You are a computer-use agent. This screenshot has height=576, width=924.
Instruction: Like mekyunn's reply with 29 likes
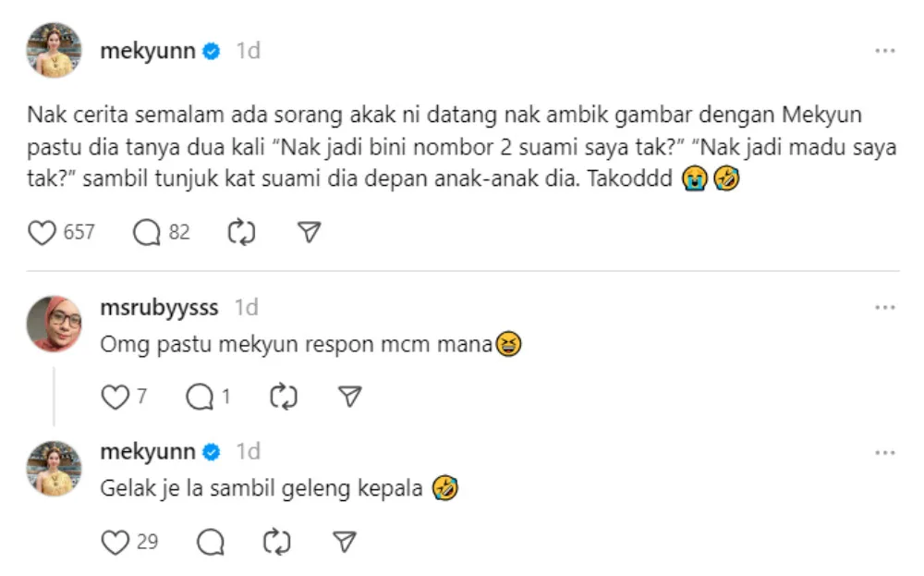pyautogui.click(x=115, y=542)
